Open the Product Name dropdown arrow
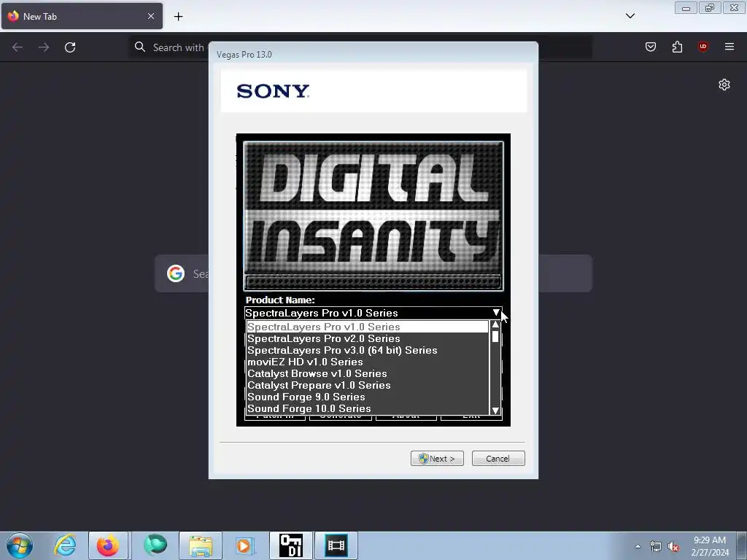The height and width of the screenshot is (560, 747). click(x=496, y=313)
